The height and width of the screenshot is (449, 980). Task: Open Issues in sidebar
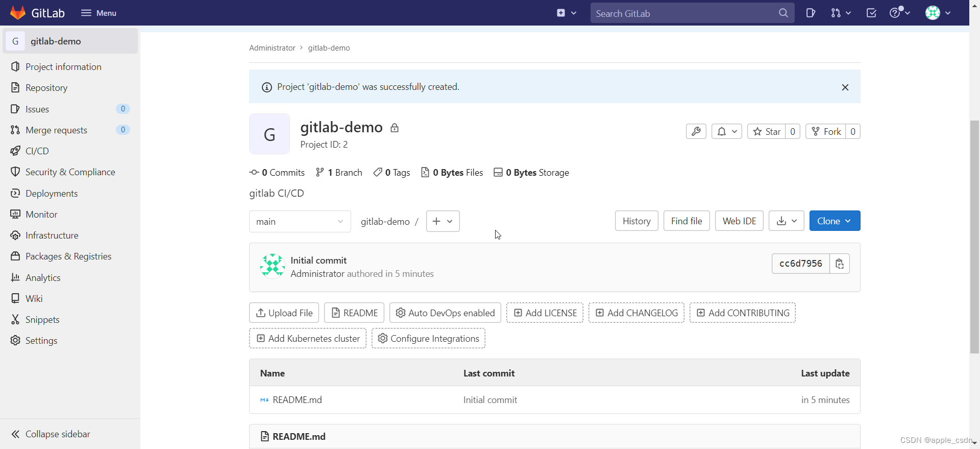pyautogui.click(x=70, y=109)
